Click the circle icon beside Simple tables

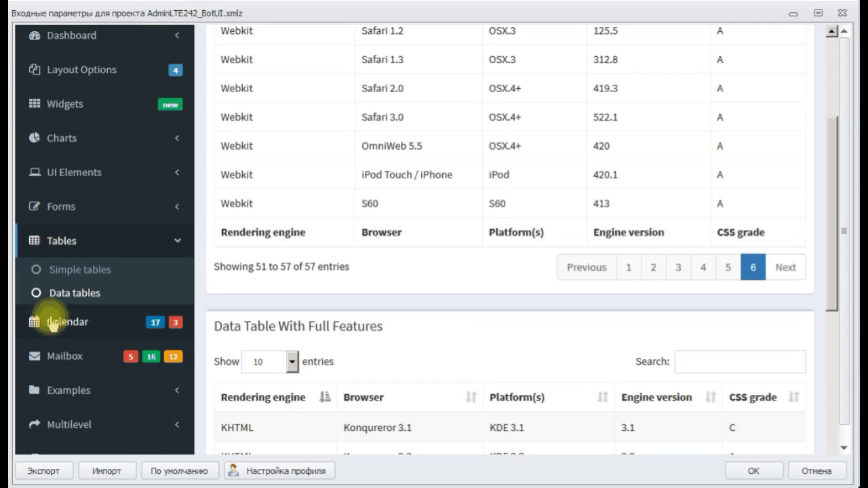[37, 270]
